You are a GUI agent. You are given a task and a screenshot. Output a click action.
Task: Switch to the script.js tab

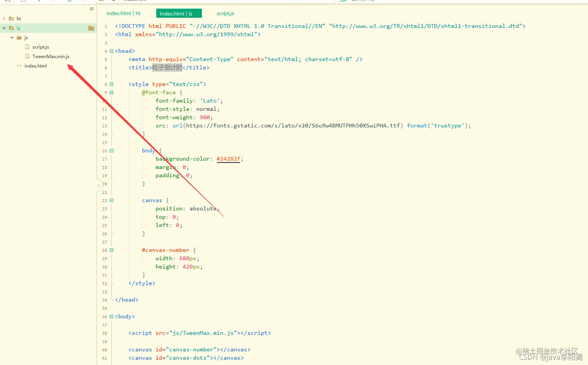pos(226,13)
